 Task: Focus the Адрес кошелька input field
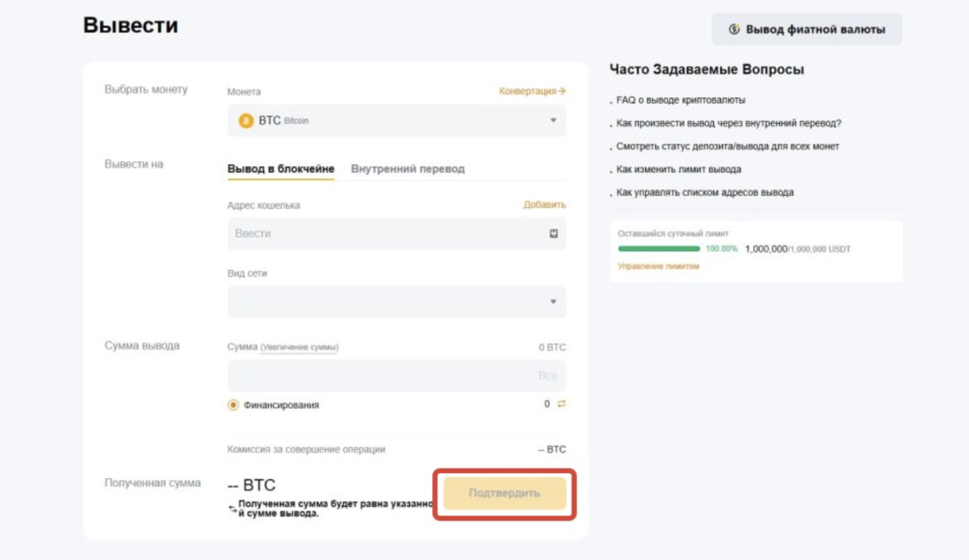[x=385, y=234]
